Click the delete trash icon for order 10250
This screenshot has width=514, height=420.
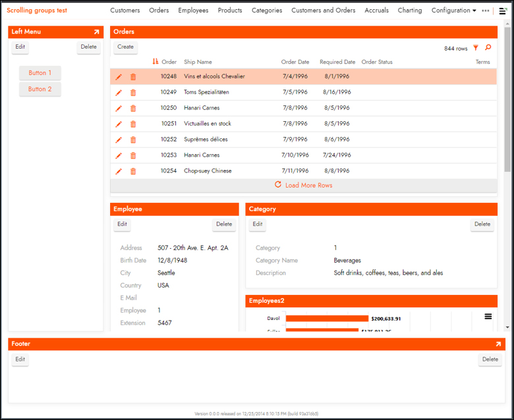[133, 109]
